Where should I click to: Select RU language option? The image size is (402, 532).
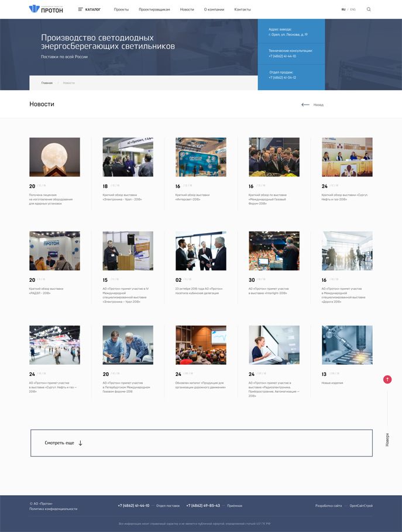(x=343, y=9)
